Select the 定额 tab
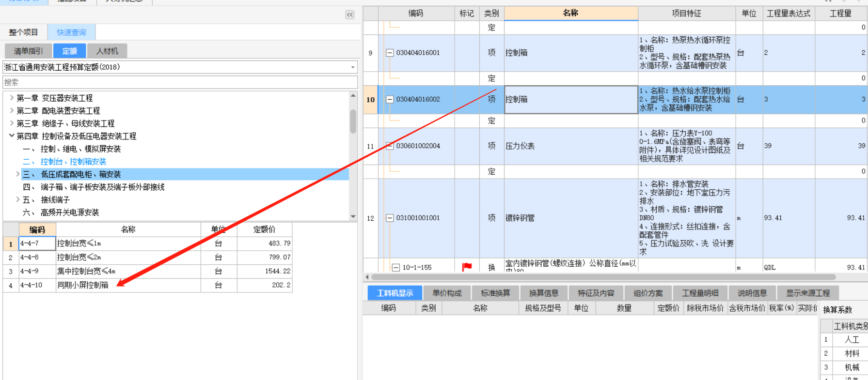 (x=69, y=51)
